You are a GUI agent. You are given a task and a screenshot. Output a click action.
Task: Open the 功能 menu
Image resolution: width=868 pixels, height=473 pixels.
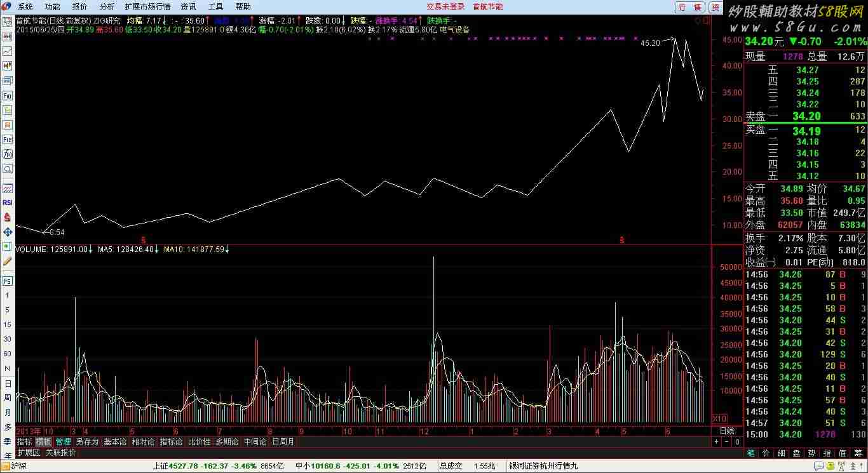53,7
